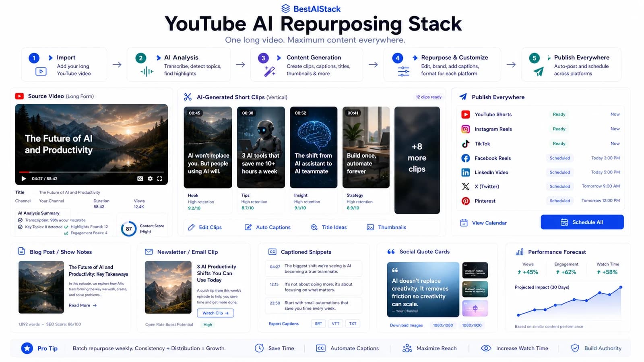Click the Import video player icon

pyautogui.click(x=41, y=72)
